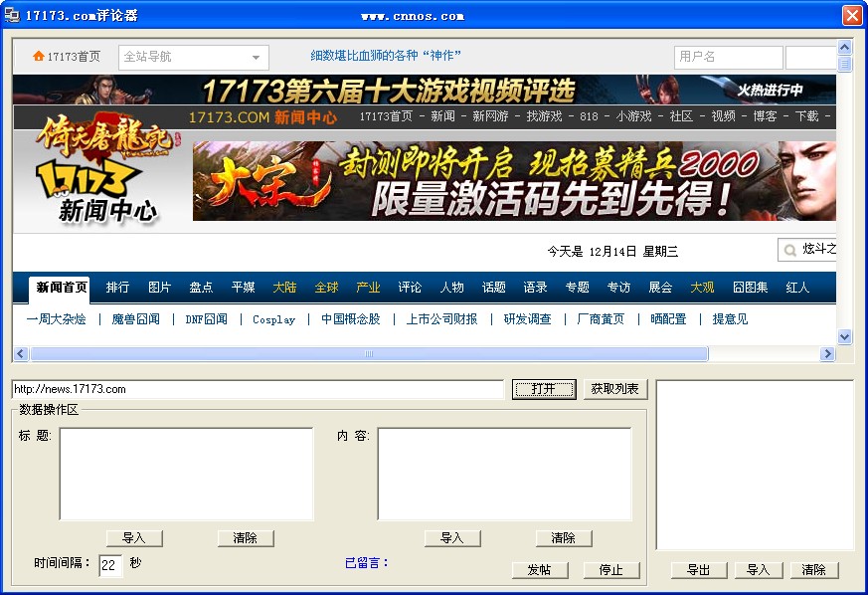Click the 17173 新闻中心 logo
868x595 pixels.
coord(98,190)
